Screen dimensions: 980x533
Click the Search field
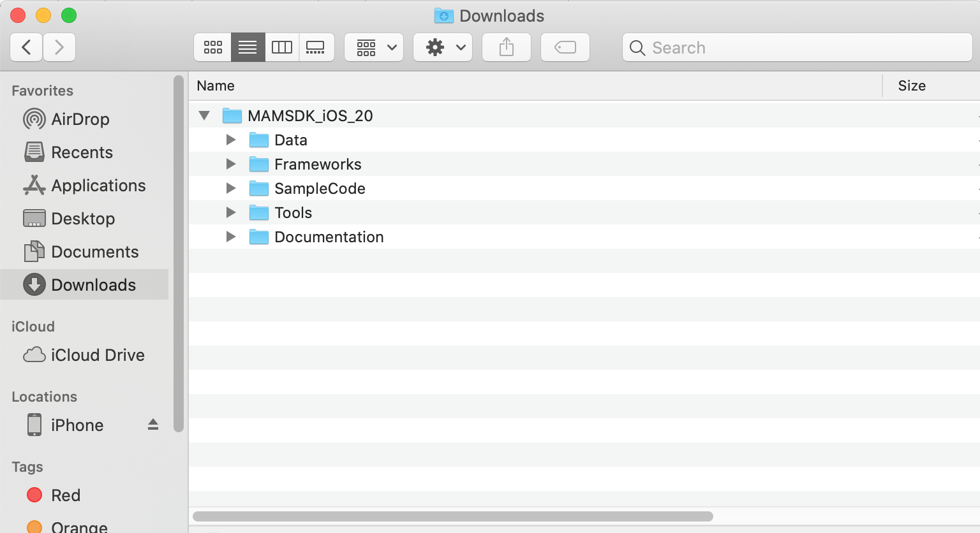[x=798, y=48]
